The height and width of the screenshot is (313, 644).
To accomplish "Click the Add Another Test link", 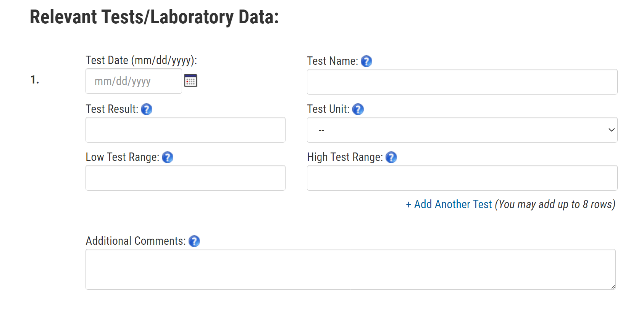I will [449, 204].
